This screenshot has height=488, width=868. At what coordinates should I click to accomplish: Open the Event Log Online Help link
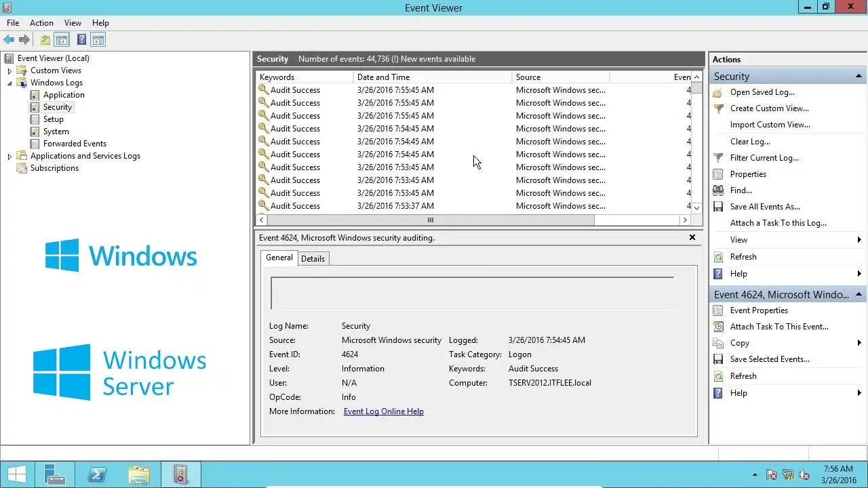pos(384,411)
